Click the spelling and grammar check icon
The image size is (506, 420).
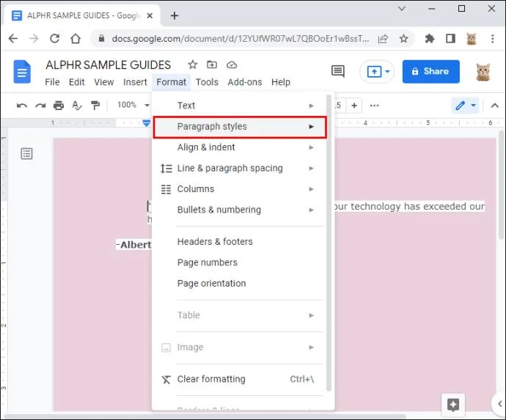(x=77, y=106)
